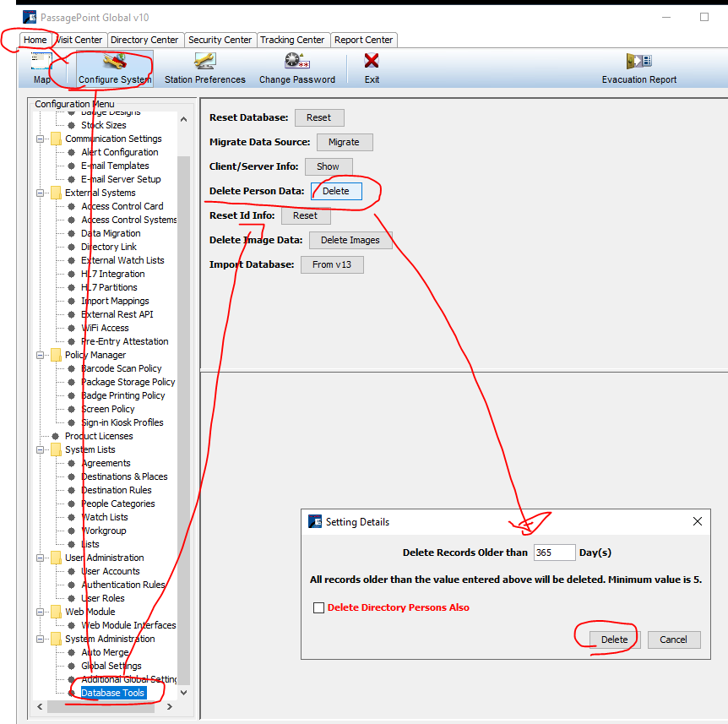This screenshot has height=724, width=728.
Task: Close the Setting Details dialog
Action: click(697, 521)
